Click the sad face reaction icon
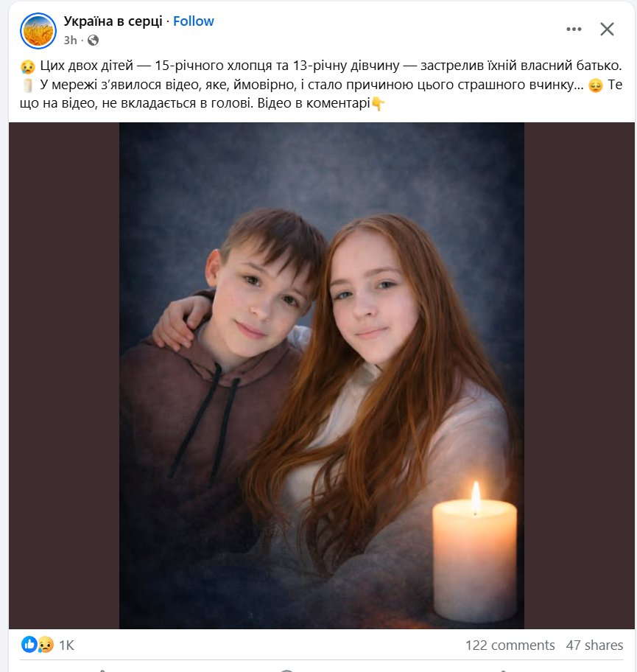The image size is (637, 672). pos(46,645)
